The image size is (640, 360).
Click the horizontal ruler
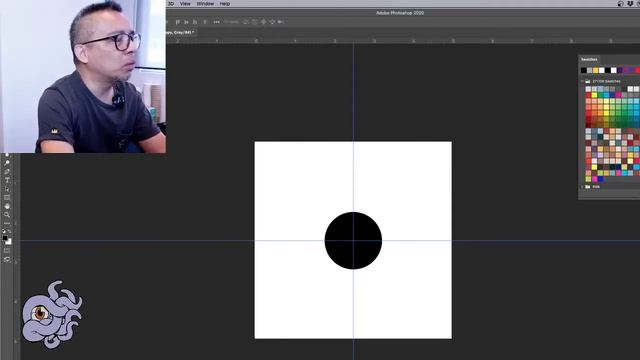click(403, 41)
